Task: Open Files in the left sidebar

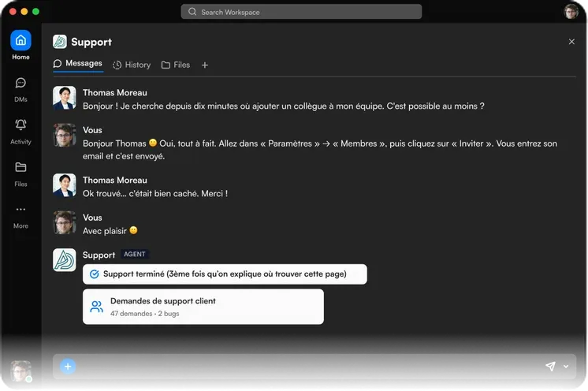Action: click(20, 174)
